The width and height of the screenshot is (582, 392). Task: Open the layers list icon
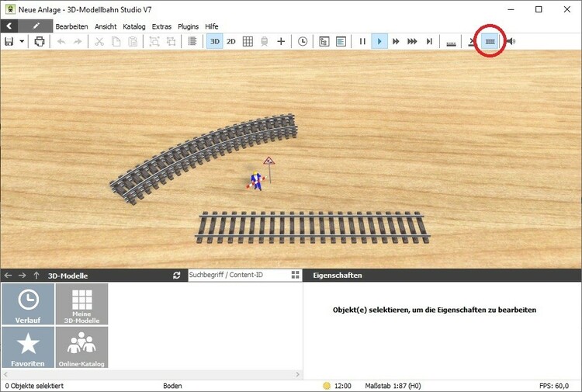192,41
